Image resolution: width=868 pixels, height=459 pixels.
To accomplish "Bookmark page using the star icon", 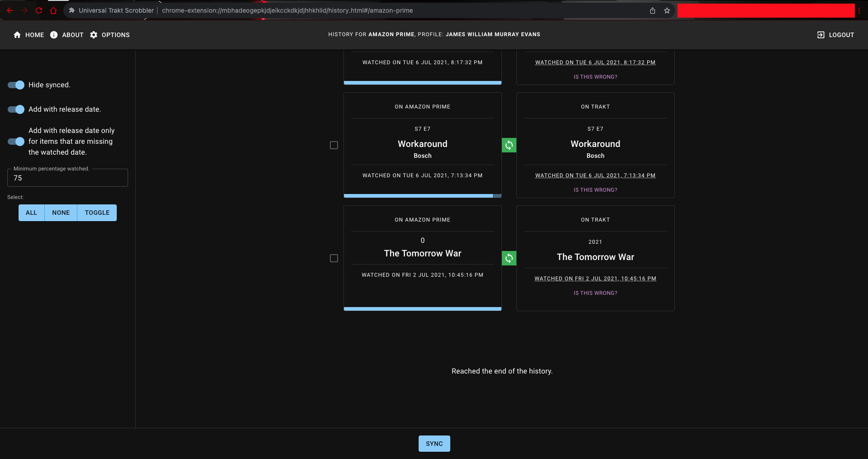I will click(x=667, y=10).
